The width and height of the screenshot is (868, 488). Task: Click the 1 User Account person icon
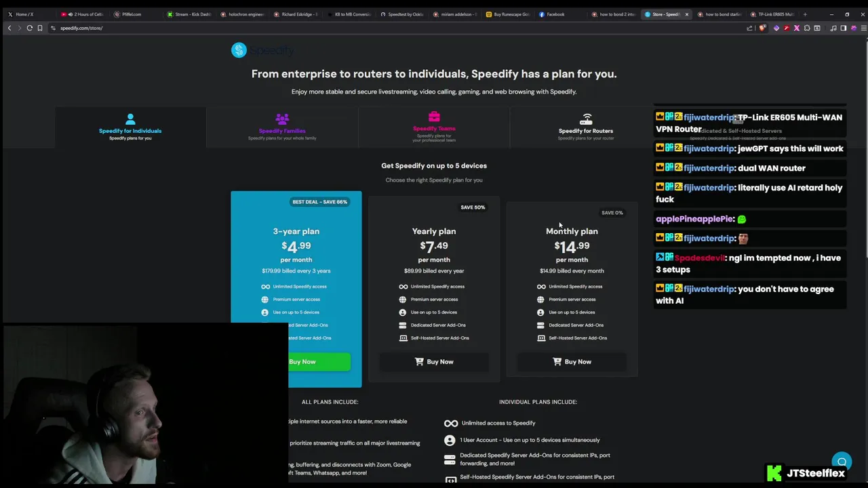[450, 440]
